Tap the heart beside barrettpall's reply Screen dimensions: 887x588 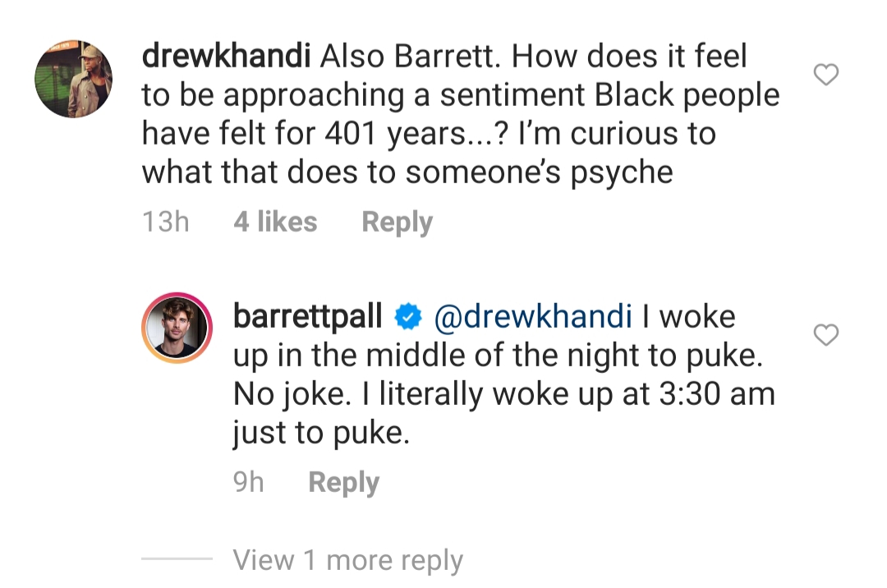click(825, 335)
